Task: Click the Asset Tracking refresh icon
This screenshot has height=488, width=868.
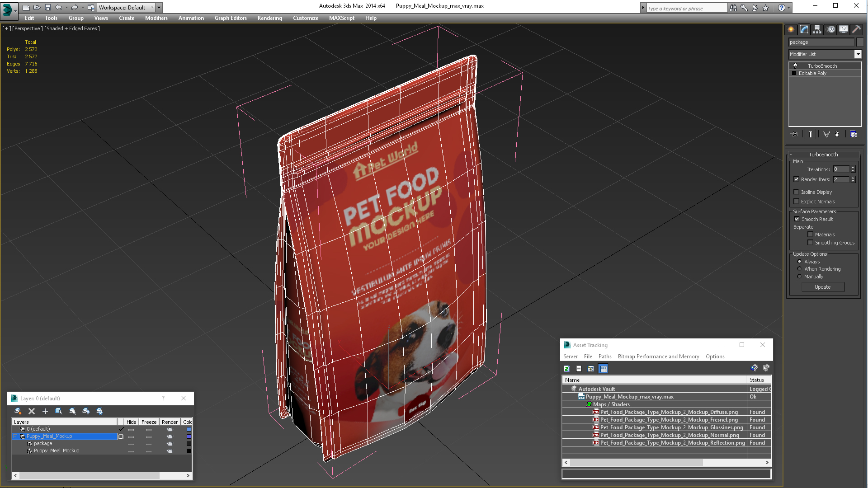Action: (566, 369)
